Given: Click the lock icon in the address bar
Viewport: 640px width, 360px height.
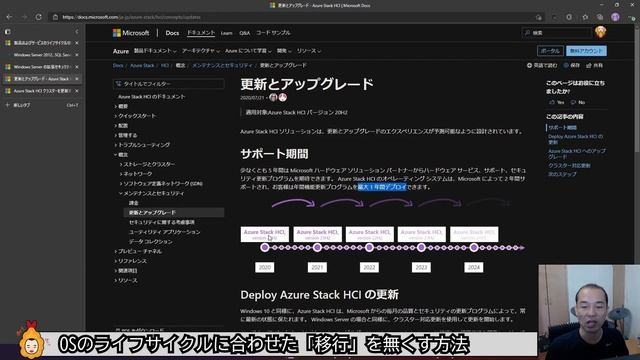Looking at the screenshot, I should tap(55, 17).
